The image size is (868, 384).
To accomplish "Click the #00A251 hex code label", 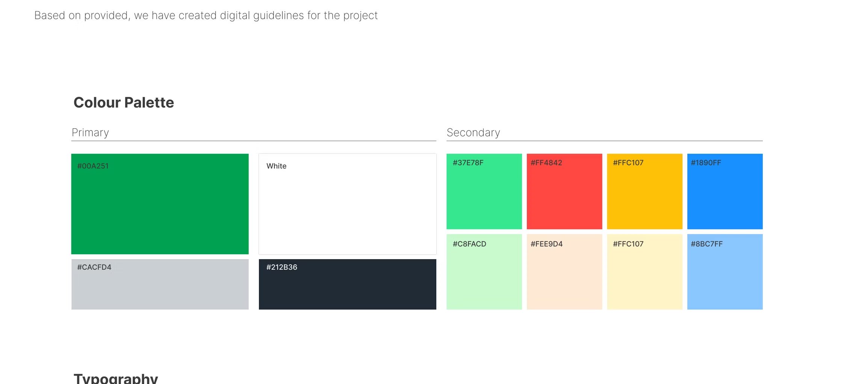I will 93,166.
